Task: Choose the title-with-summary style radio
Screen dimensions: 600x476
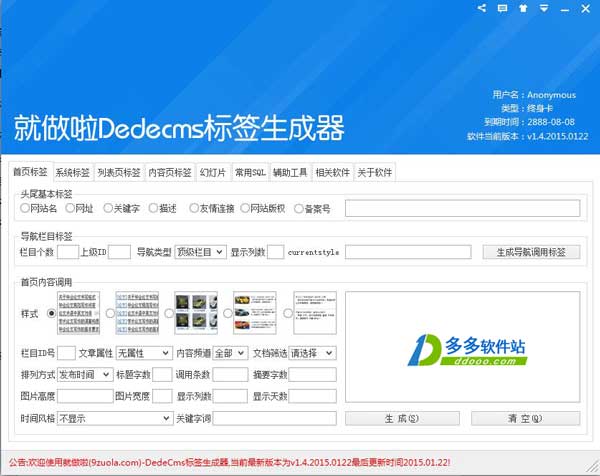Action: pyautogui.click(x=288, y=313)
